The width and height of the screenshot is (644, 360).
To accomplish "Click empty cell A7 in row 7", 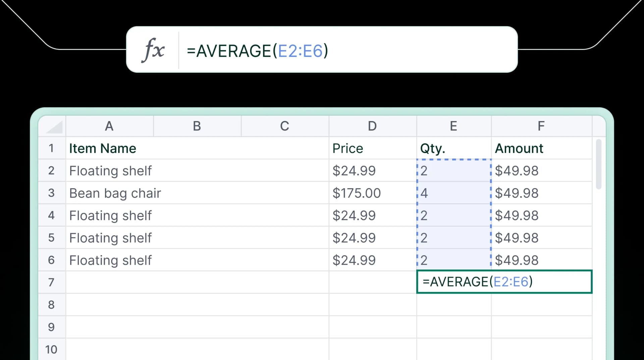I will coord(197,282).
